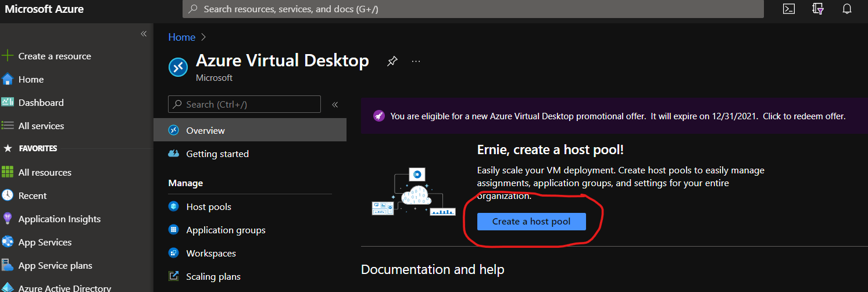Pin Azure Virtual Desktop to dashboard
868x292 pixels.
point(392,61)
